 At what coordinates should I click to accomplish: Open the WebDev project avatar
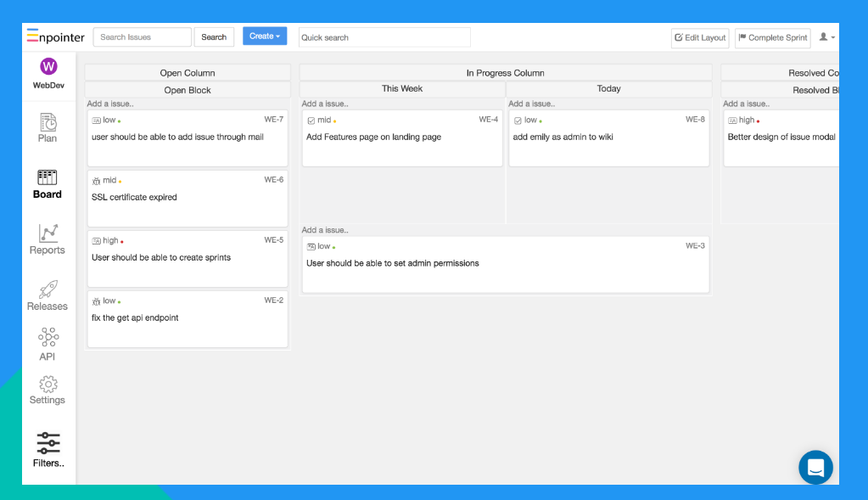[48, 66]
